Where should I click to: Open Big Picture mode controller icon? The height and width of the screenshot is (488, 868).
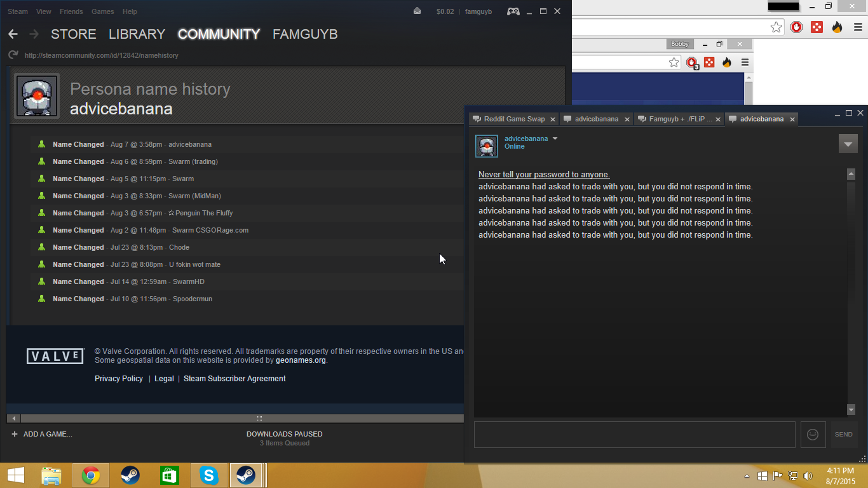[x=513, y=11]
